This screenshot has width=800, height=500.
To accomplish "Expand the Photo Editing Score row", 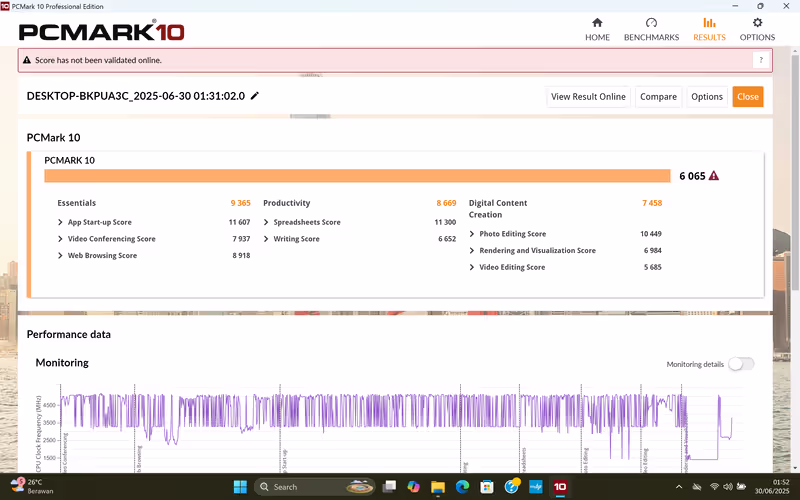I will tap(472, 234).
